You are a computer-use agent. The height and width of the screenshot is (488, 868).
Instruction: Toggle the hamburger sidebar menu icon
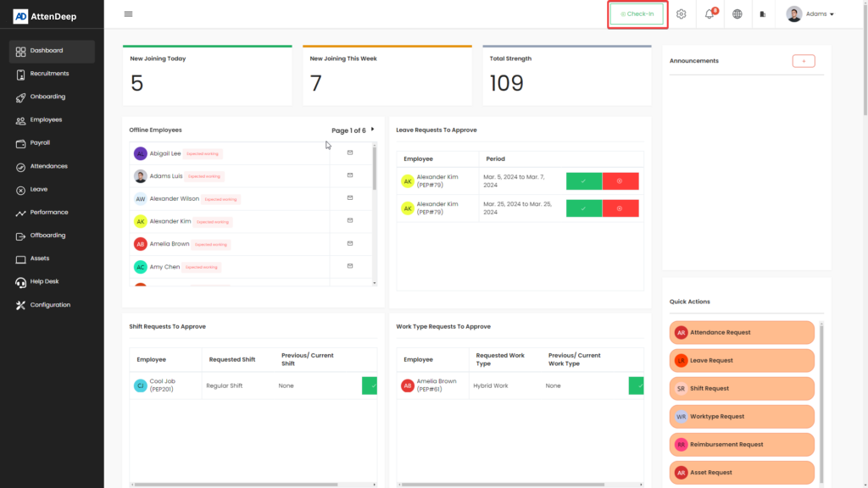coord(128,14)
